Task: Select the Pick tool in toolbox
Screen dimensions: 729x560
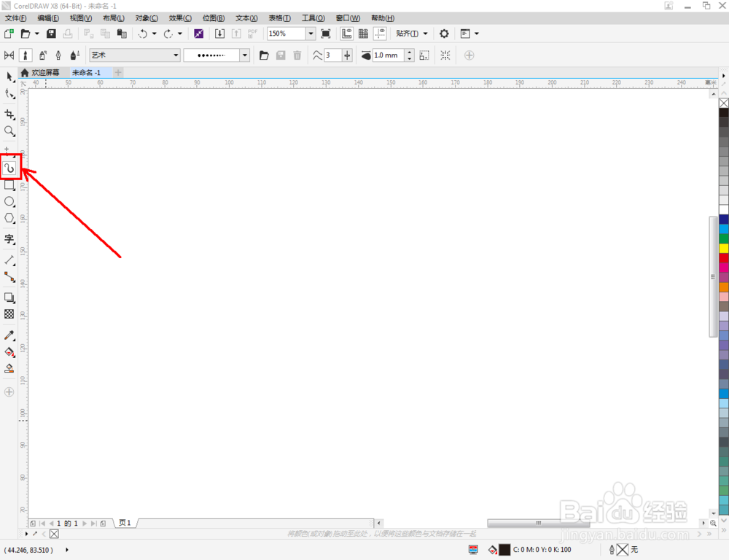Action: coord(9,77)
